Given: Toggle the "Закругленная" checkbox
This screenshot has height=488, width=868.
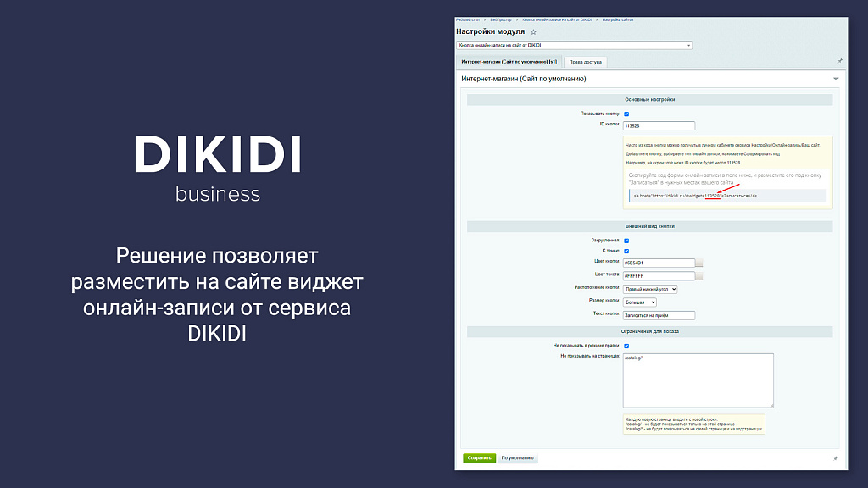Looking at the screenshot, I should click(626, 240).
